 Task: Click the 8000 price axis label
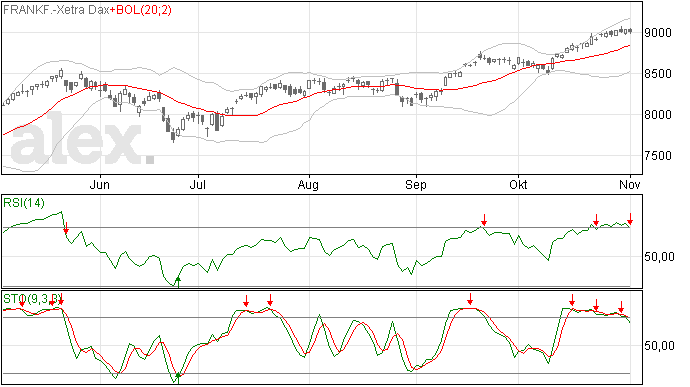click(x=658, y=114)
